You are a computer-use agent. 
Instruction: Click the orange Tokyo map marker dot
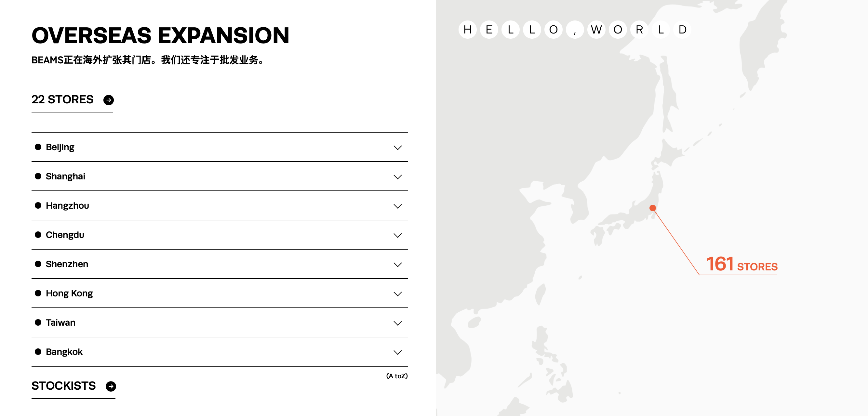[653, 208]
